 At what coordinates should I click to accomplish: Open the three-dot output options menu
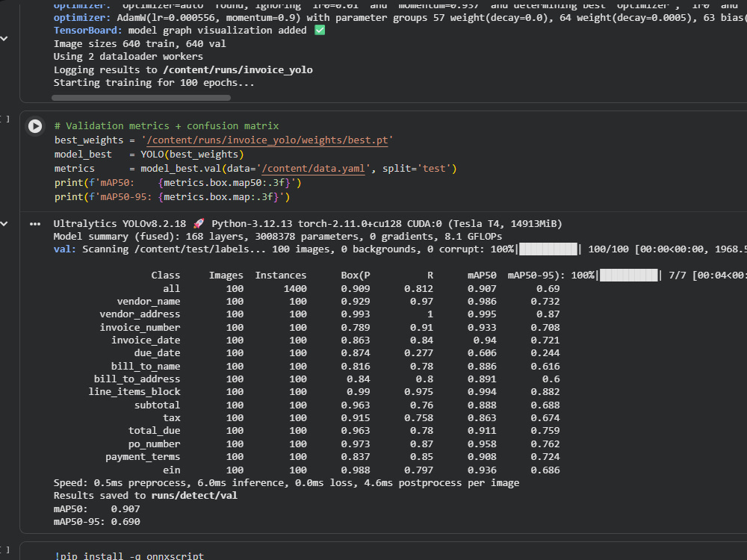(35, 224)
